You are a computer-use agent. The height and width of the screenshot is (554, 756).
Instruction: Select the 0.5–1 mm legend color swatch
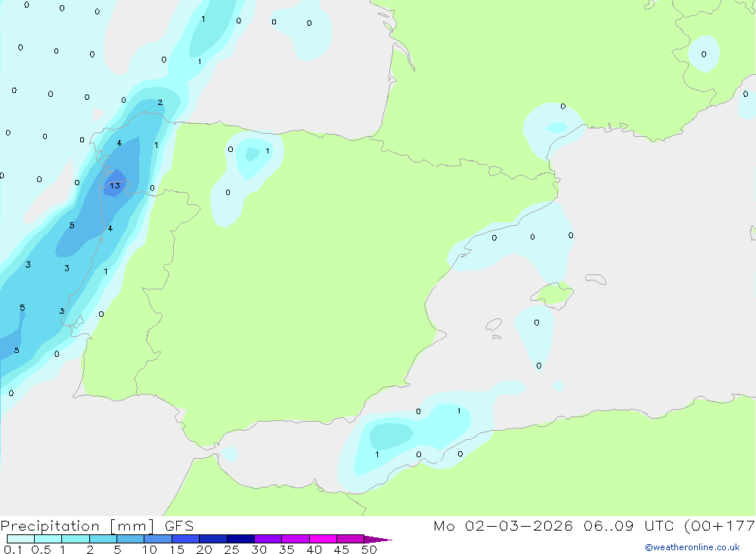pos(48,539)
